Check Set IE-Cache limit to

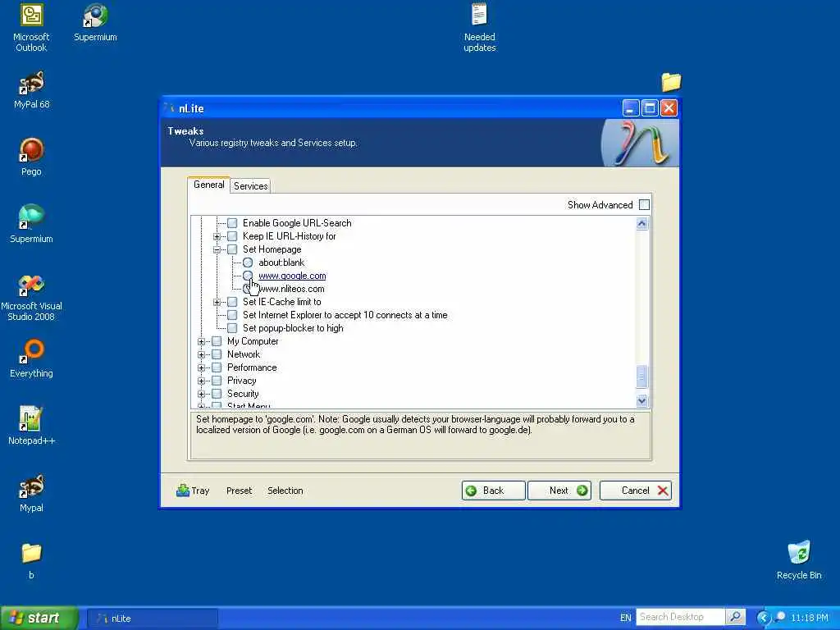232,302
